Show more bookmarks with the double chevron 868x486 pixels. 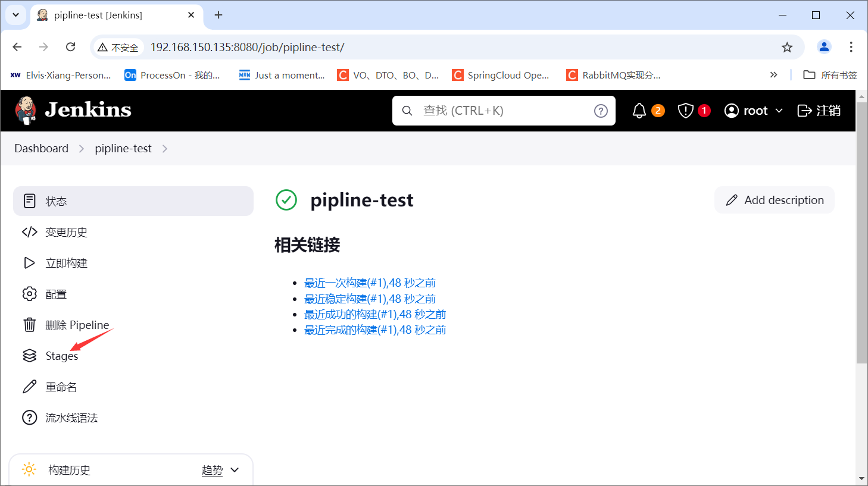point(773,75)
